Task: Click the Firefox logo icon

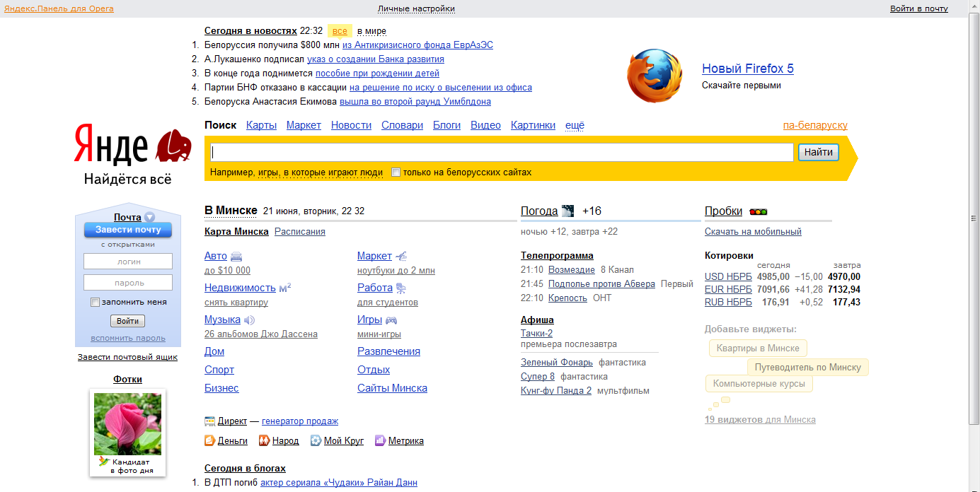Action: 655,76
